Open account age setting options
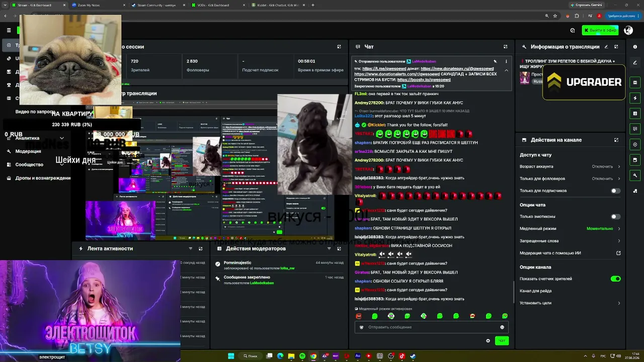The image size is (644, 362). (570, 166)
